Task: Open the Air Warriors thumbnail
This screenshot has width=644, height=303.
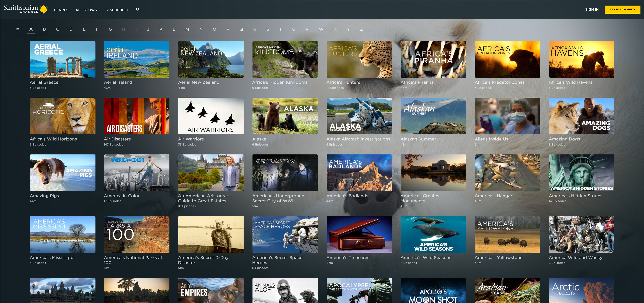Action: pyautogui.click(x=211, y=116)
